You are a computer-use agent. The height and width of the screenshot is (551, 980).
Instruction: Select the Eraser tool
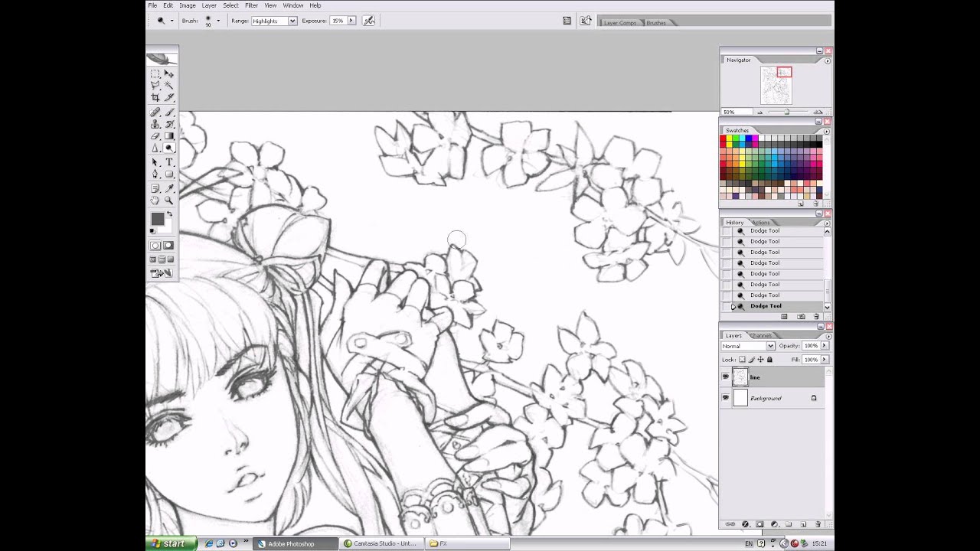[155, 136]
